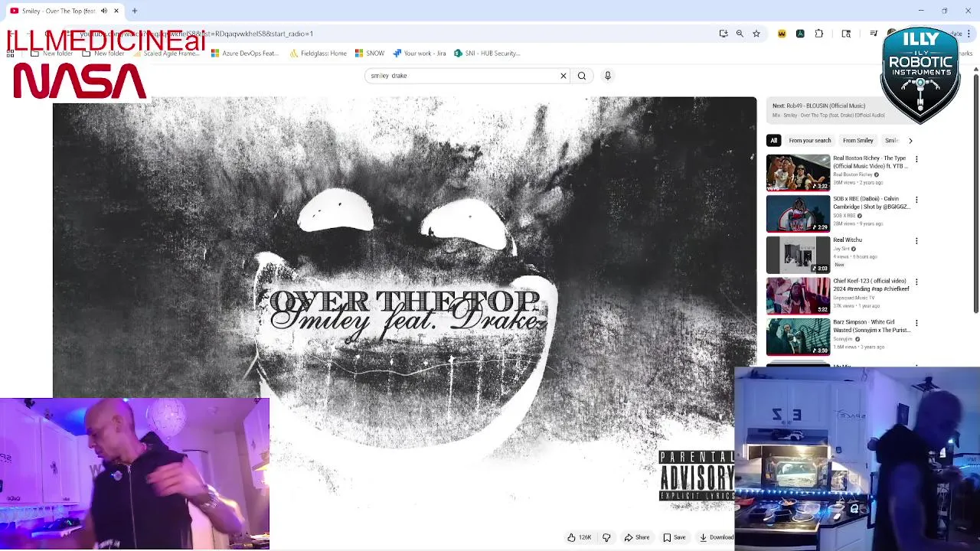Click the Real Boston Richey channel name
This screenshot has width=980, height=551.
click(853, 174)
